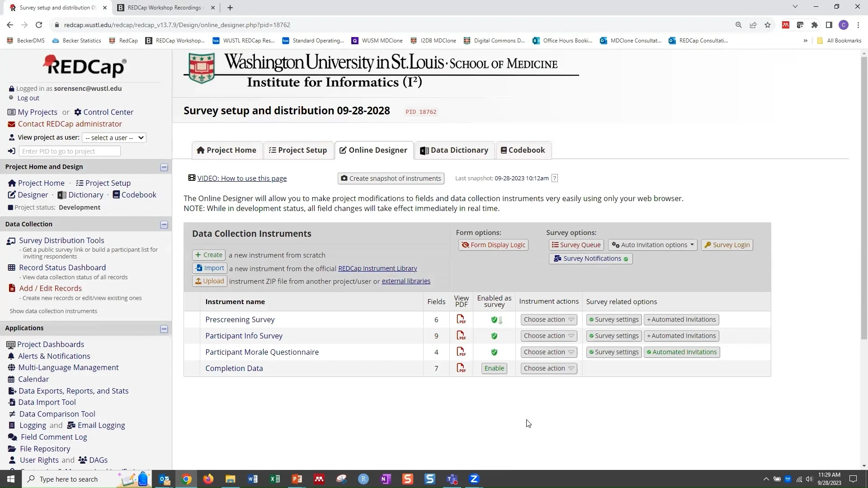Open Outlook from the taskbar
Image resolution: width=868 pixels, height=488 pixels.
click(164, 479)
